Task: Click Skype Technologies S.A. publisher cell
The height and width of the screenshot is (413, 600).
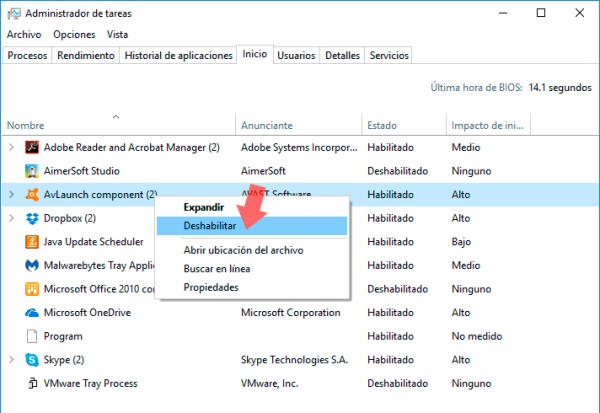Action: tap(294, 360)
